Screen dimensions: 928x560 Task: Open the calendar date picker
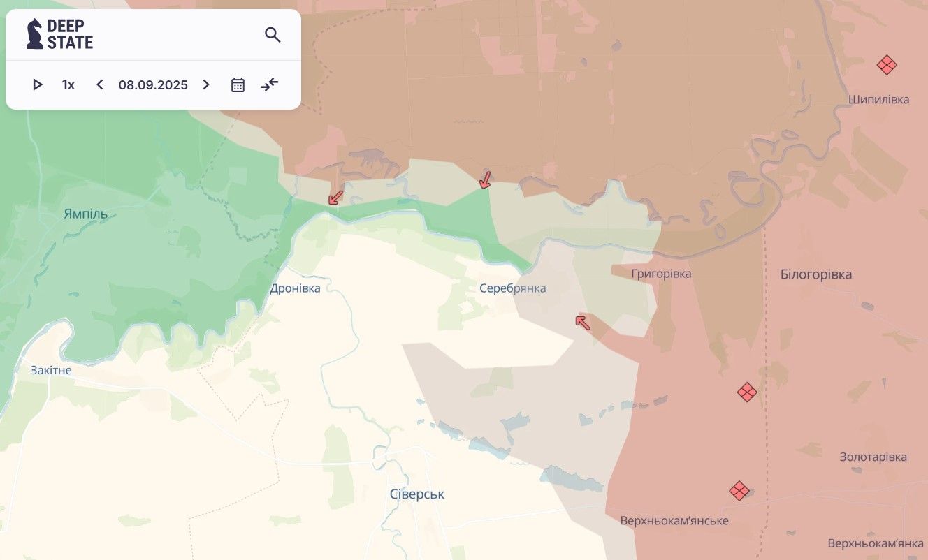238,85
